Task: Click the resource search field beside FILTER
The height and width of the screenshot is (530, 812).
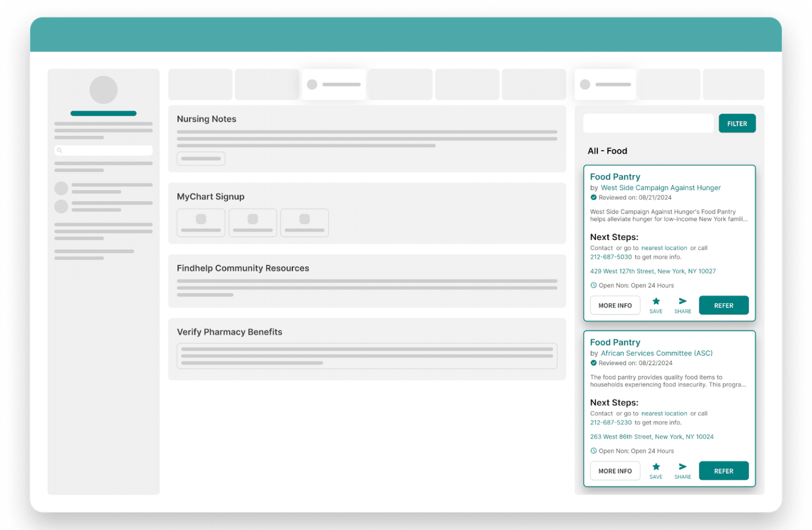Action: pos(648,123)
